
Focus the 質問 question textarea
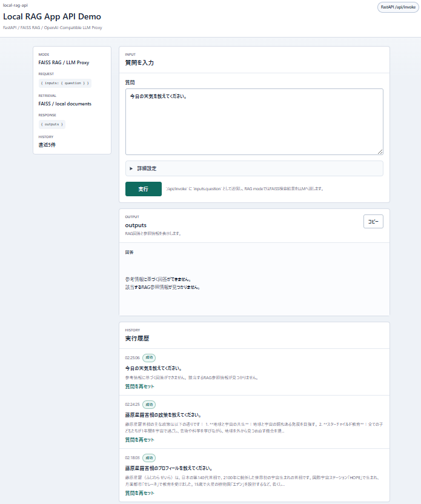click(254, 122)
